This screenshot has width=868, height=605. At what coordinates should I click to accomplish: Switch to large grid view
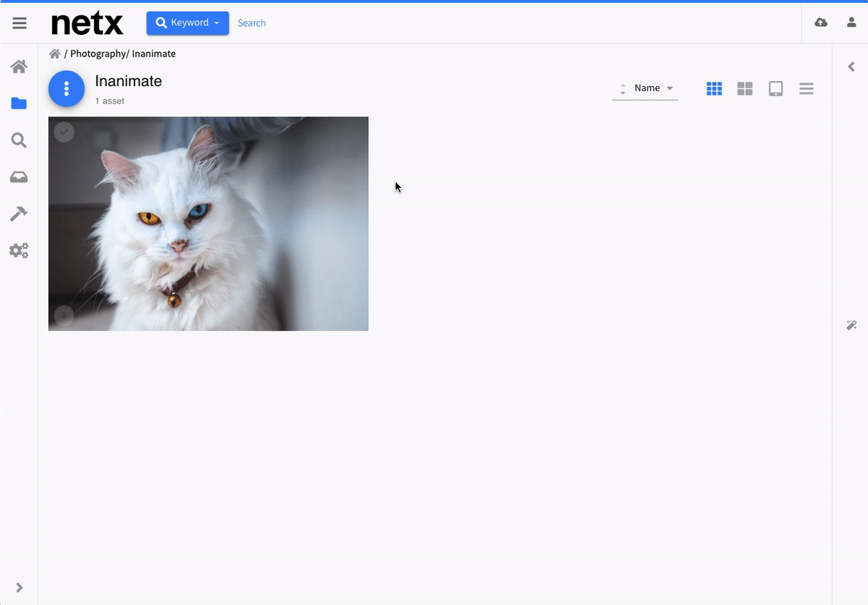tap(745, 88)
